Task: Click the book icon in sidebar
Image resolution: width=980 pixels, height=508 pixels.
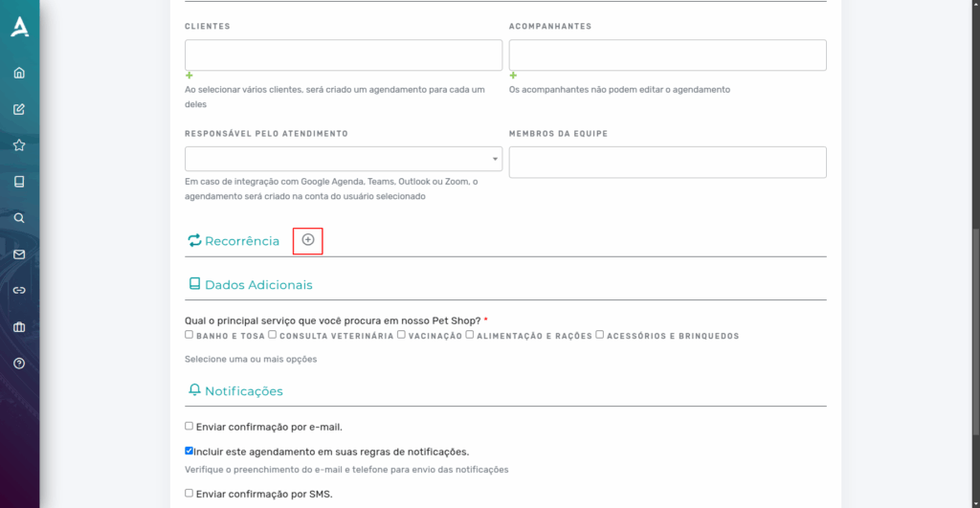Action: 19,182
